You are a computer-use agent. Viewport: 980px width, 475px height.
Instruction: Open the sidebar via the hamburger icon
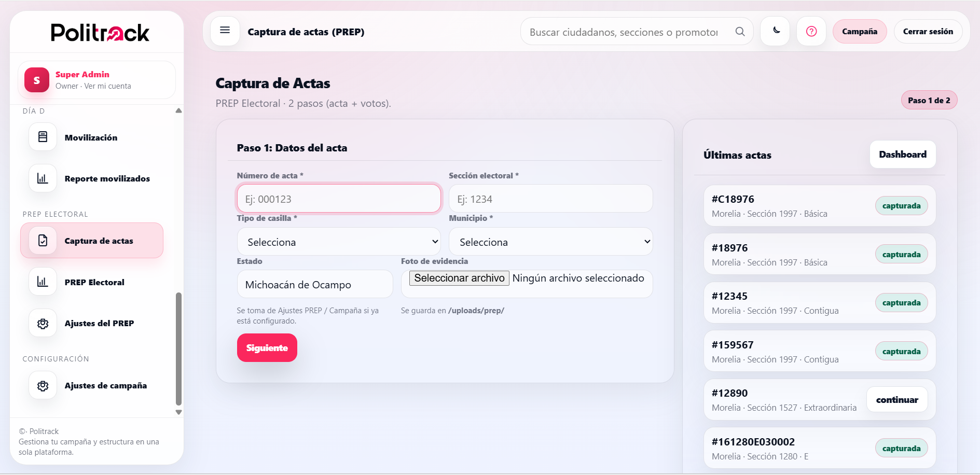click(x=225, y=31)
